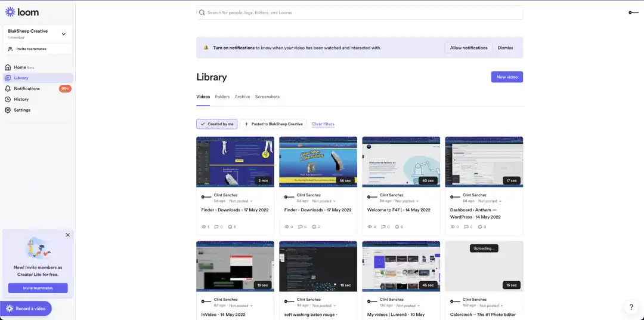
Task: Click comments icon on 56 sec video
Action: [x=300, y=227]
